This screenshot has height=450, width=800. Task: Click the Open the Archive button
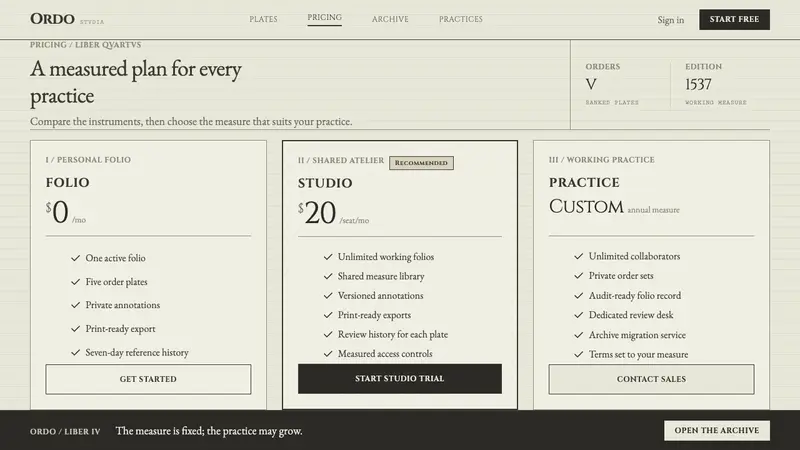pos(717,431)
